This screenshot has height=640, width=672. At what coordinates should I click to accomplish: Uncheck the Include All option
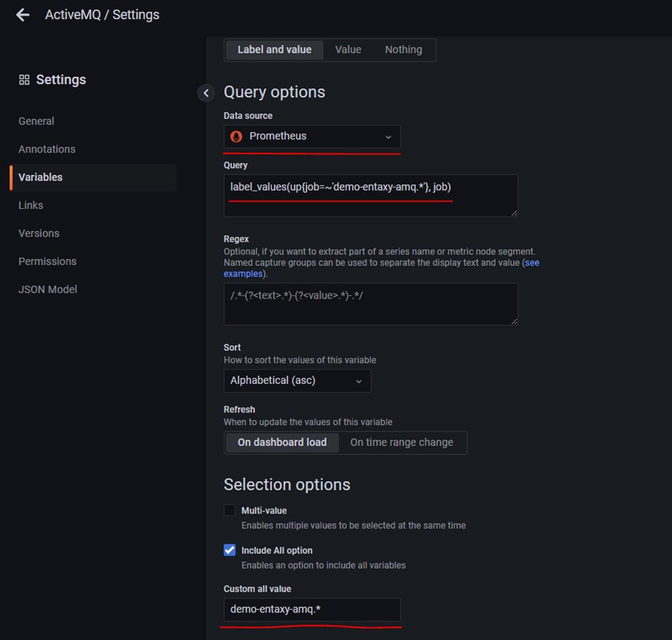[x=230, y=549]
